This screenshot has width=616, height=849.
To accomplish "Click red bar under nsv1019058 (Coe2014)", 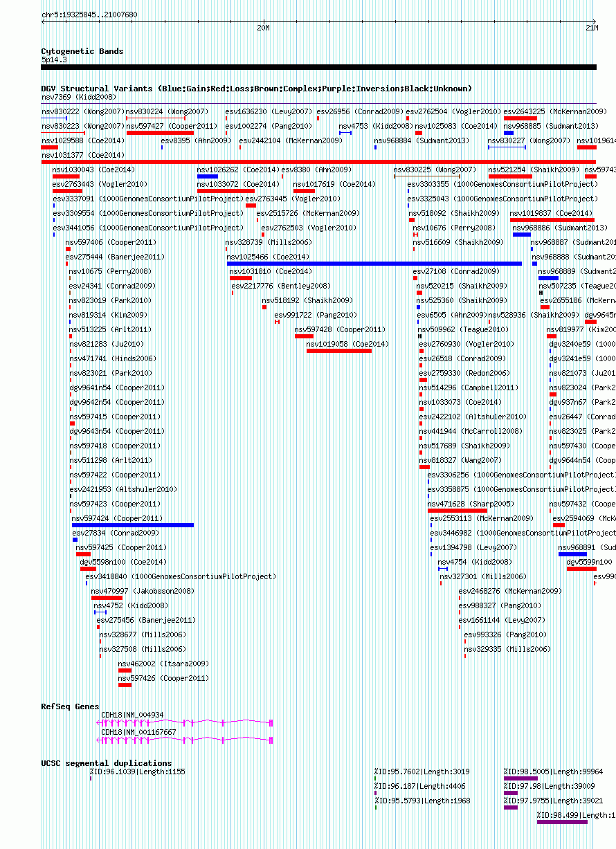I will pyautogui.click(x=339, y=351).
